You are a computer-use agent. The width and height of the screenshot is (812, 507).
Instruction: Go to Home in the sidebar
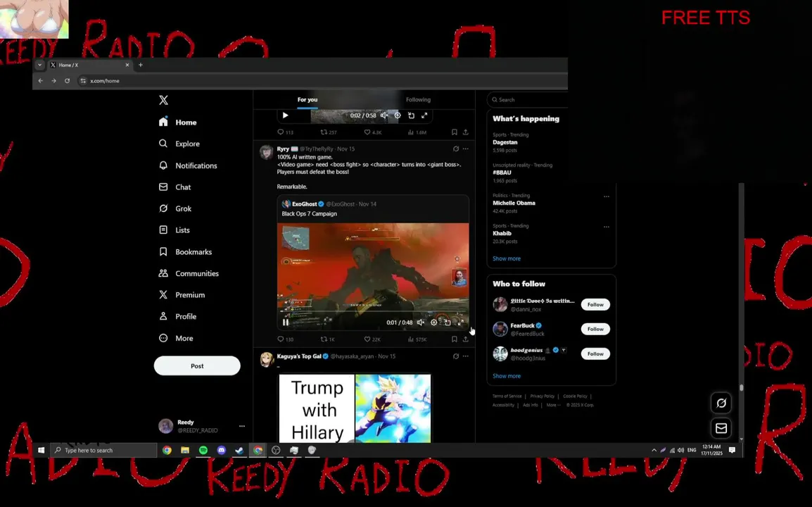point(177,123)
